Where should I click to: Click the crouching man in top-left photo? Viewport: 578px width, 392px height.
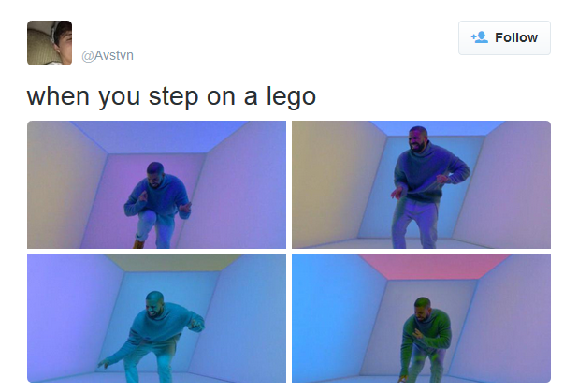click(x=157, y=205)
